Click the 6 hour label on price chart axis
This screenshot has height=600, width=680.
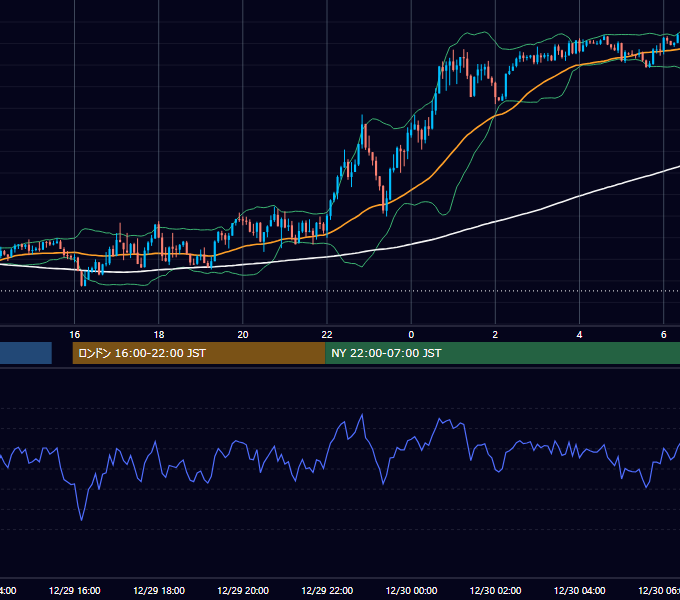tap(664, 335)
